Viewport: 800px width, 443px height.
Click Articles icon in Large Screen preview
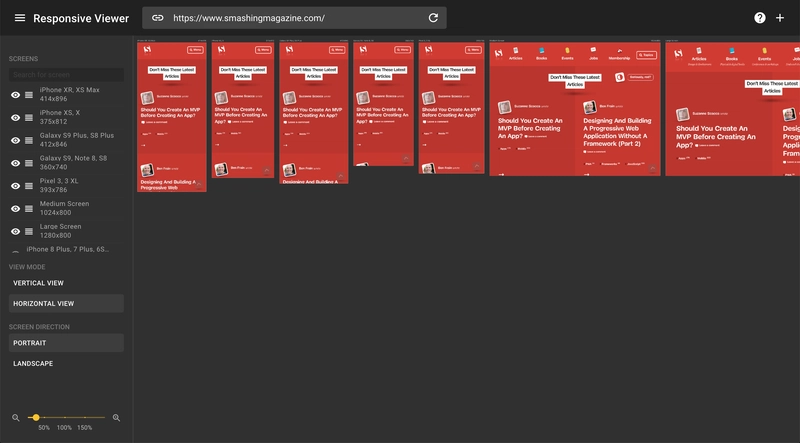click(699, 51)
